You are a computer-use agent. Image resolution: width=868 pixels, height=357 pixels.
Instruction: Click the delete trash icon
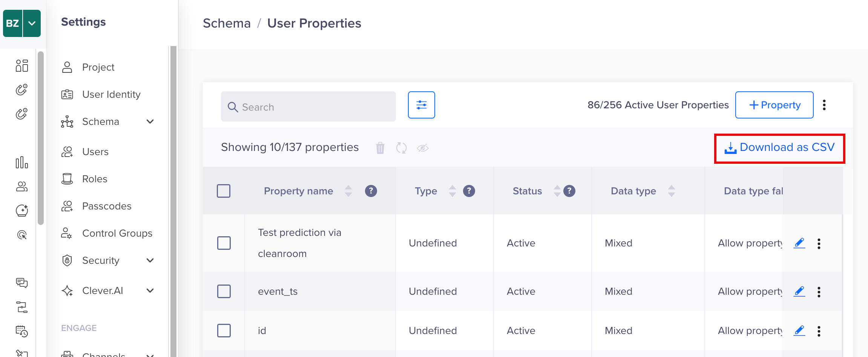(x=380, y=148)
